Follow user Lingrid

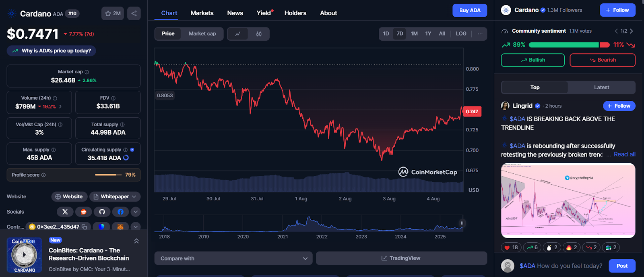(x=619, y=106)
